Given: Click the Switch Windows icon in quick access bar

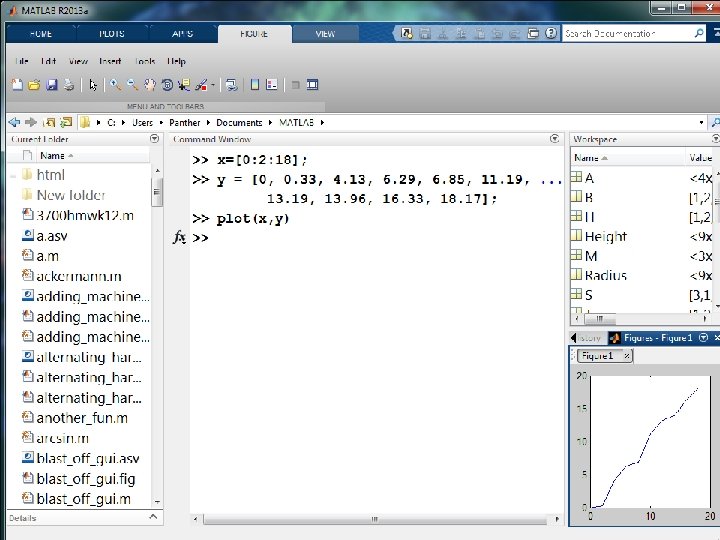Looking at the screenshot, I should click(x=533, y=33).
